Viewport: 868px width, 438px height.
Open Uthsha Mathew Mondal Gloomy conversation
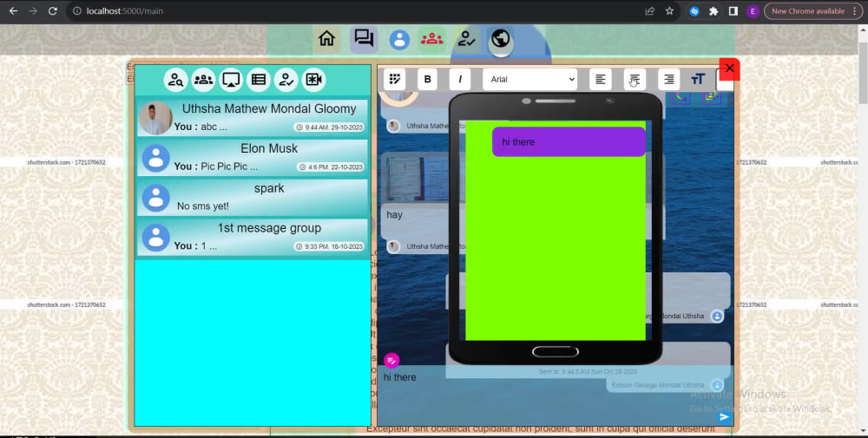pos(253,118)
